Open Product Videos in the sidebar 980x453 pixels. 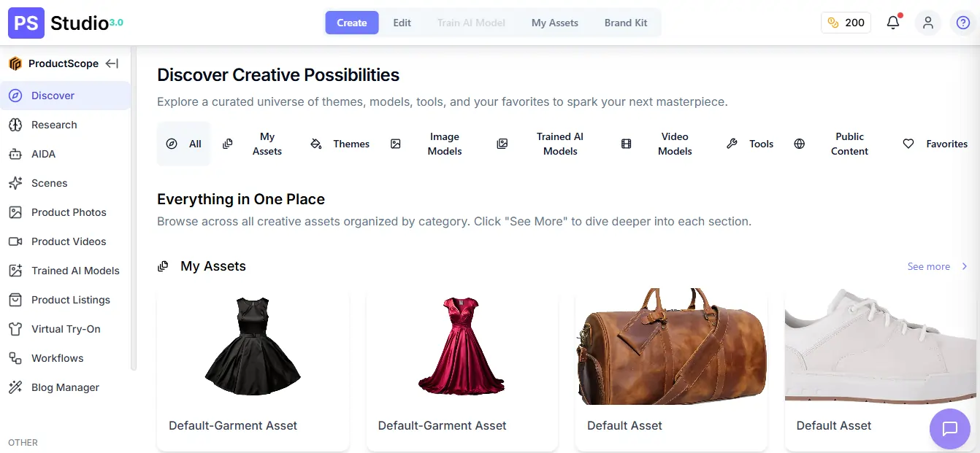67,241
